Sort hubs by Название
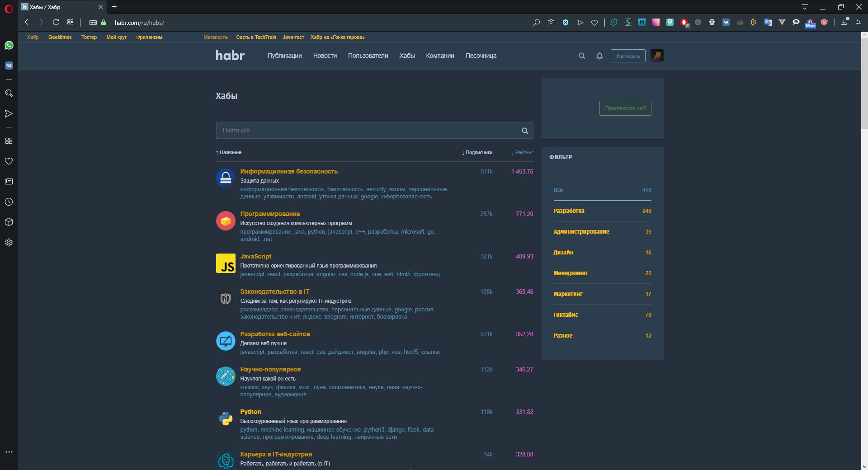Image resolution: width=868 pixels, height=470 pixels. 228,152
